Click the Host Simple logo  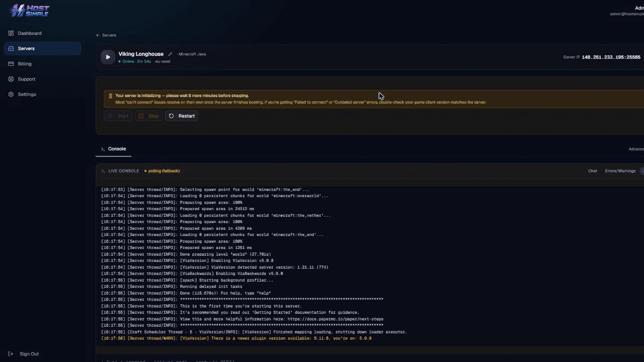(x=30, y=11)
